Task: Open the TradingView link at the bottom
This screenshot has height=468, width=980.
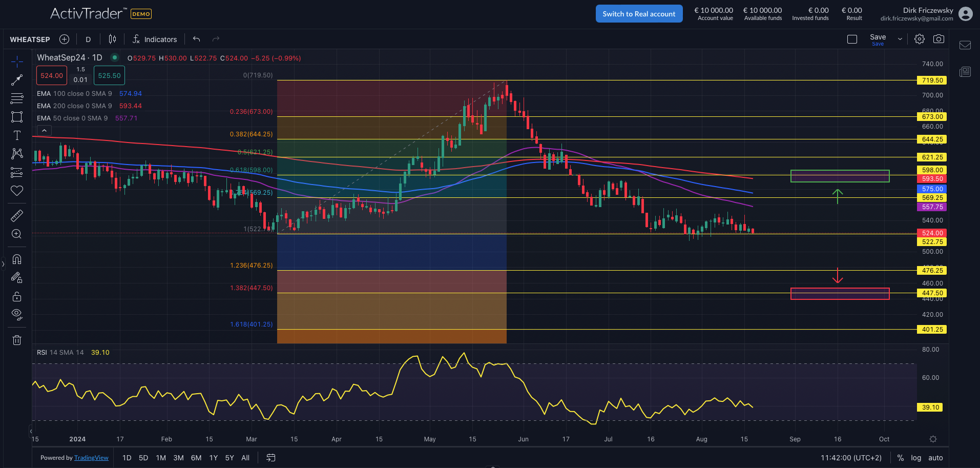Action: (x=91, y=457)
